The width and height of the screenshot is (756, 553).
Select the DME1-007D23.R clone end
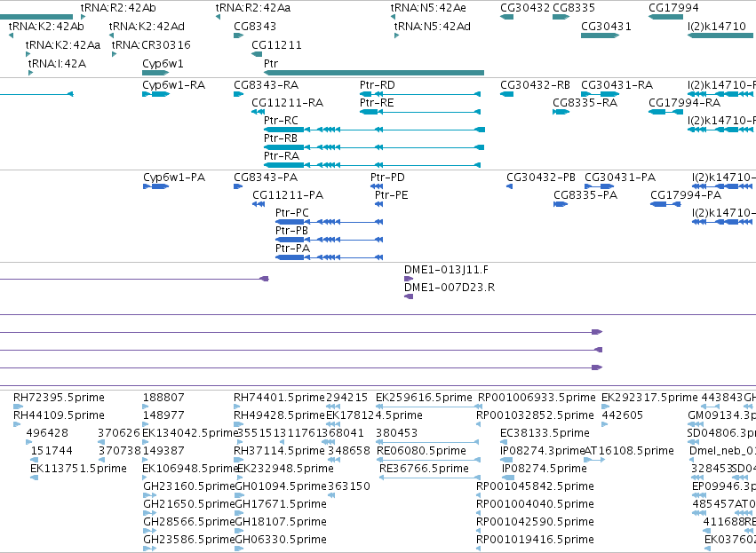point(409,296)
